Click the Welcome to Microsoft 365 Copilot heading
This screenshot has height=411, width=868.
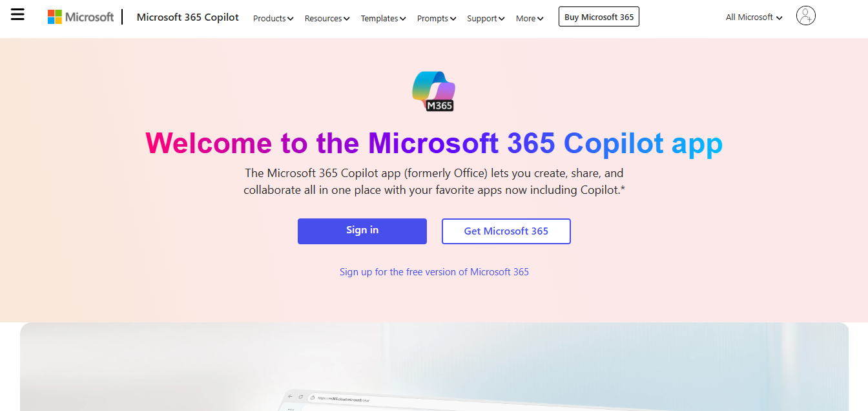[x=434, y=143]
